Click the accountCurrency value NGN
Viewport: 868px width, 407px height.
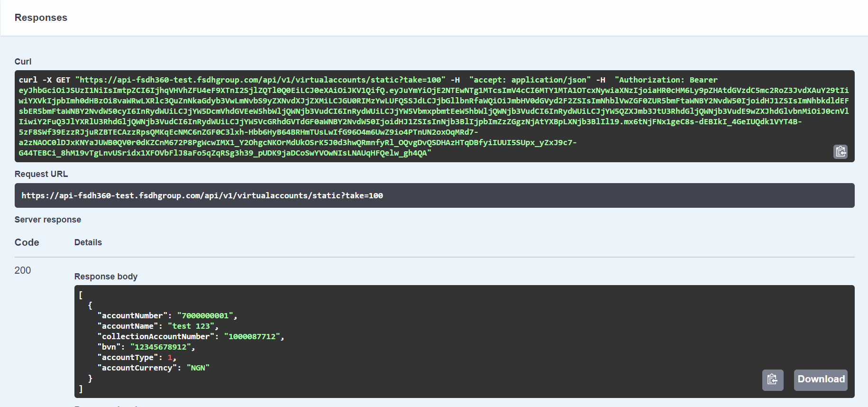click(x=198, y=368)
